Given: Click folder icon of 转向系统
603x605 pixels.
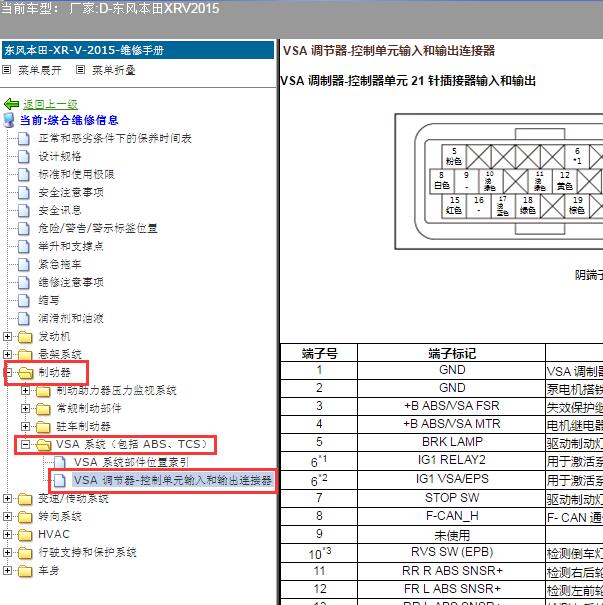Looking at the screenshot, I should pyautogui.click(x=25, y=517).
